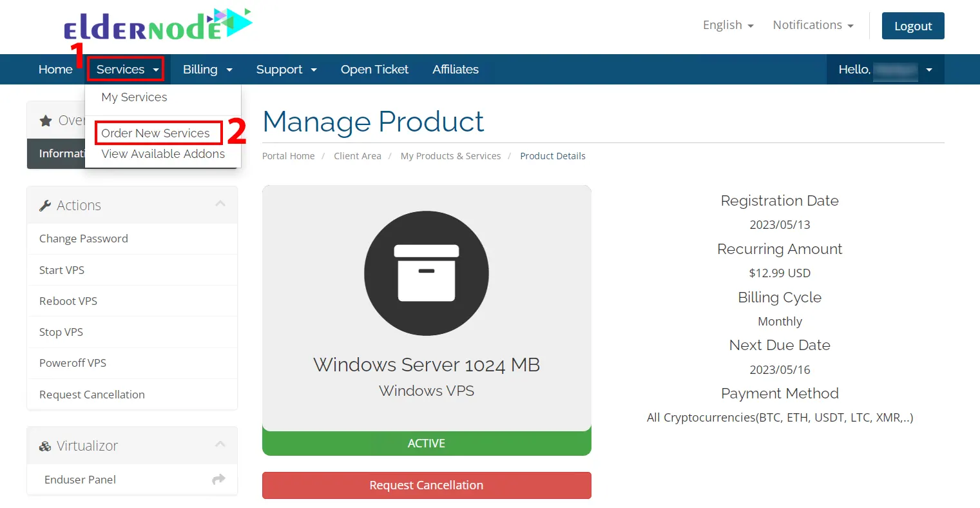
Task: Expand the Hello user account menu
Action: [885, 70]
